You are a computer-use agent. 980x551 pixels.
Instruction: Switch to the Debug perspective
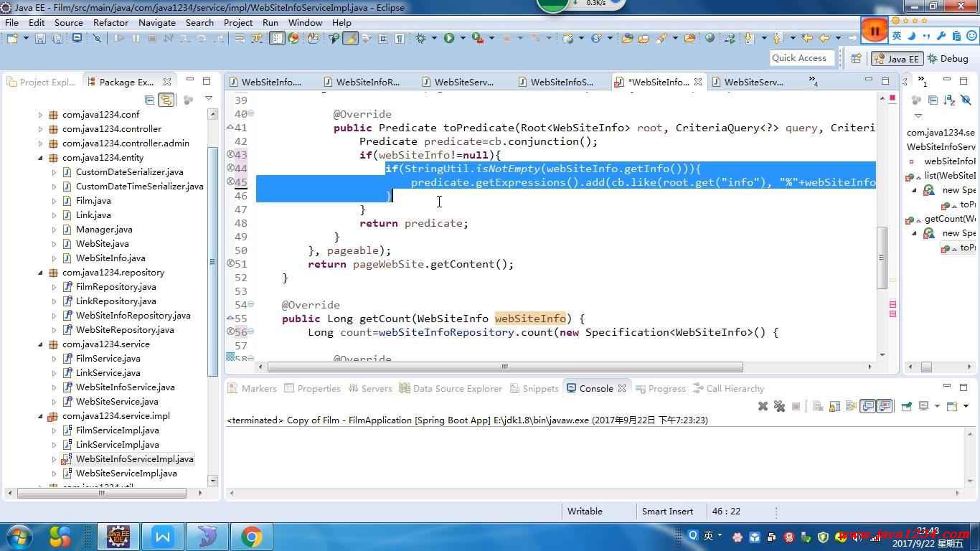pyautogui.click(x=947, y=59)
